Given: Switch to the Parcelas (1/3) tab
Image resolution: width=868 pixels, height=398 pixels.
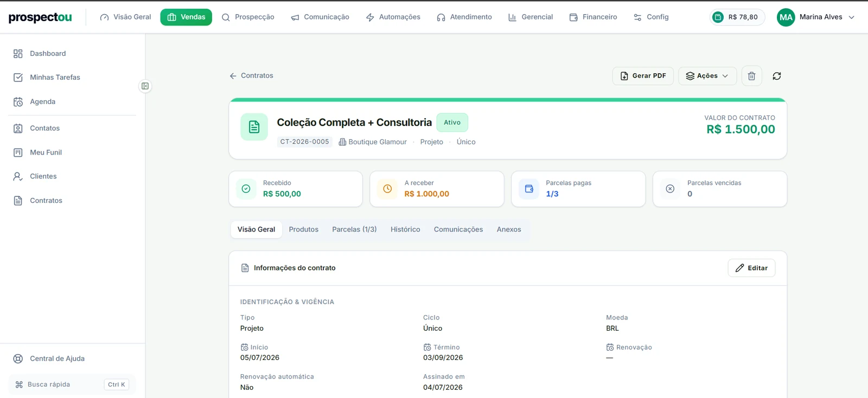Looking at the screenshot, I should pyautogui.click(x=354, y=229).
